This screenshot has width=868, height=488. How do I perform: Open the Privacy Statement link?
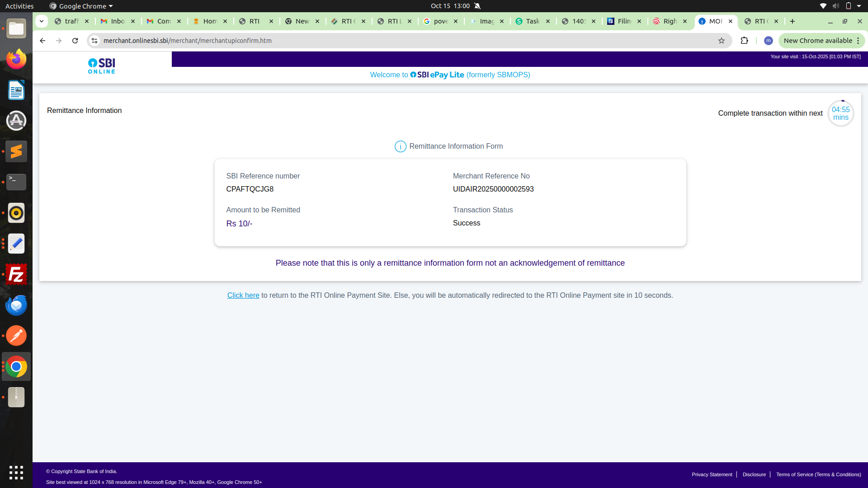(712, 474)
